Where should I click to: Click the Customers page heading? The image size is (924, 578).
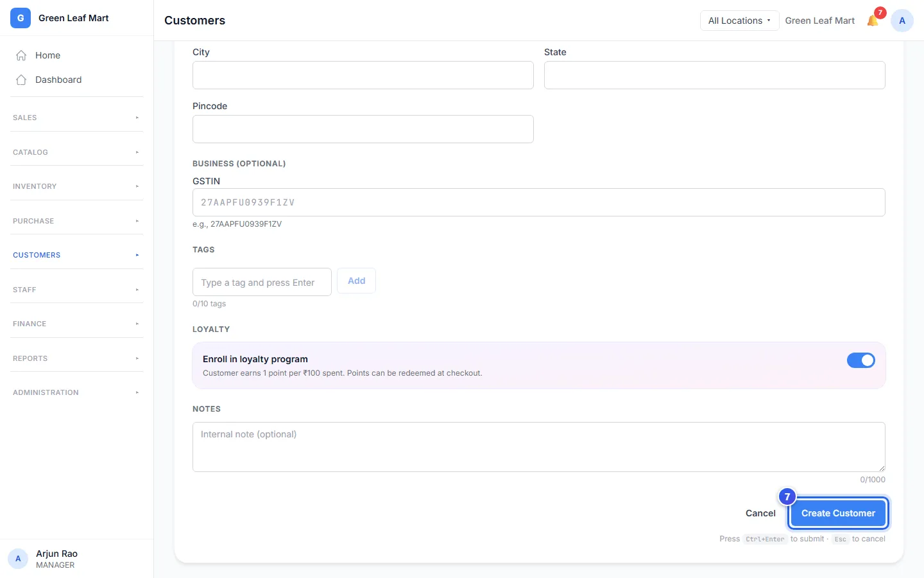coord(194,21)
